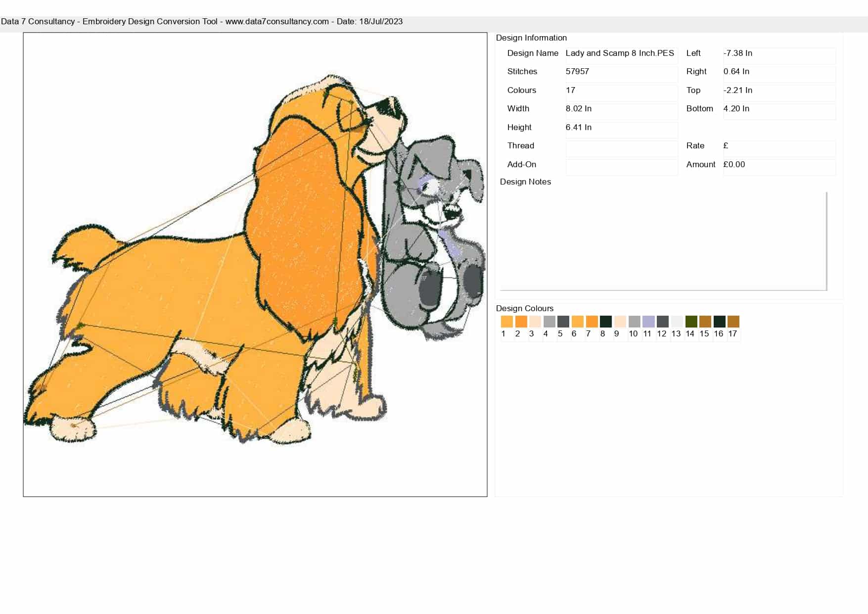Select colour swatch number 3
This screenshot has width=868, height=614.
click(x=535, y=322)
